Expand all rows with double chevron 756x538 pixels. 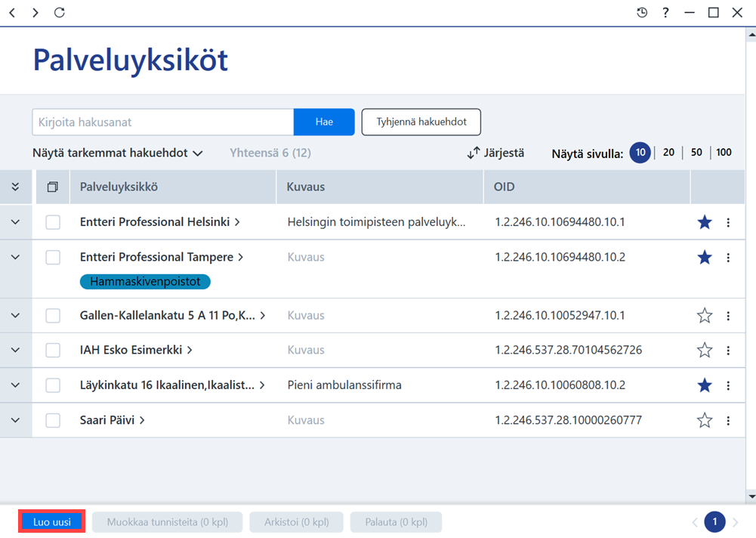click(15, 187)
